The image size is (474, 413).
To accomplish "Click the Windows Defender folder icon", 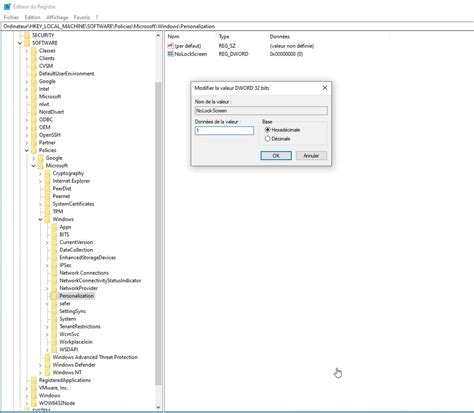I will [x=48, y=365].
